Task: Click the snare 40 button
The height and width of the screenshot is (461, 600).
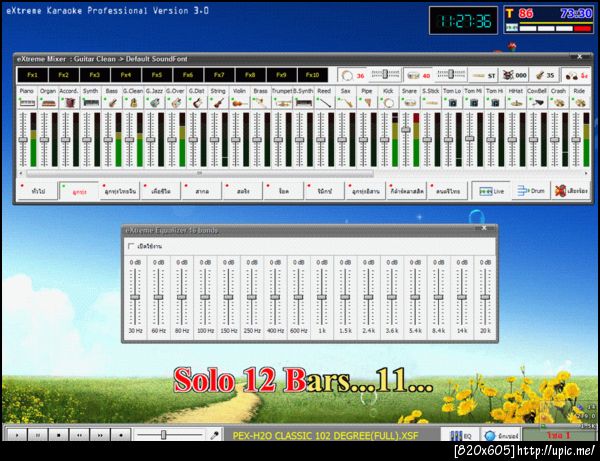Action: point(418,75)
